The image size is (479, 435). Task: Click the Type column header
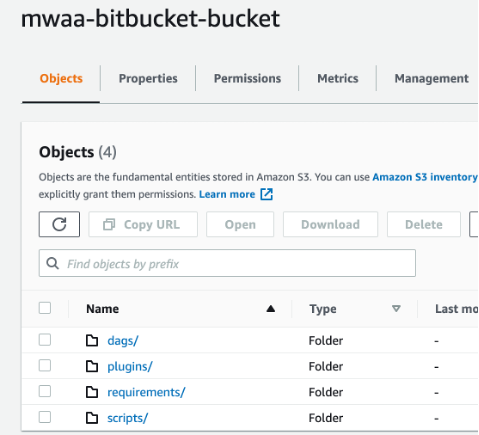click(x=323, y=309)
